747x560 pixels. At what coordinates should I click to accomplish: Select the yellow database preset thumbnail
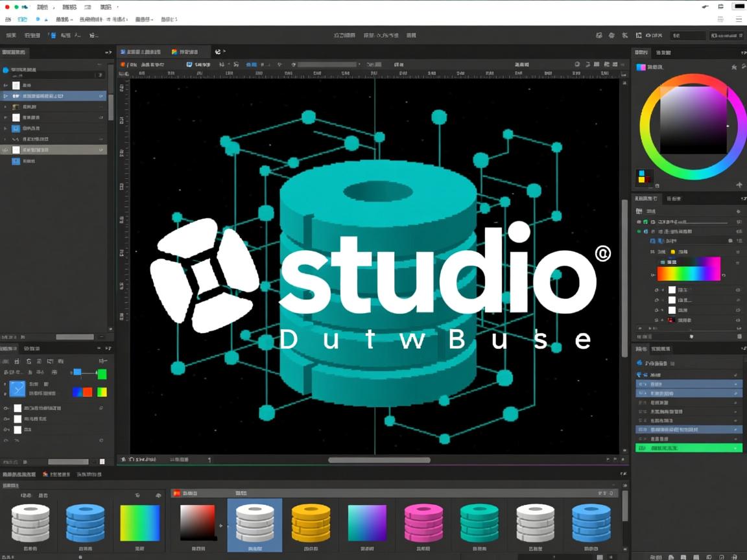pos(311,522)
